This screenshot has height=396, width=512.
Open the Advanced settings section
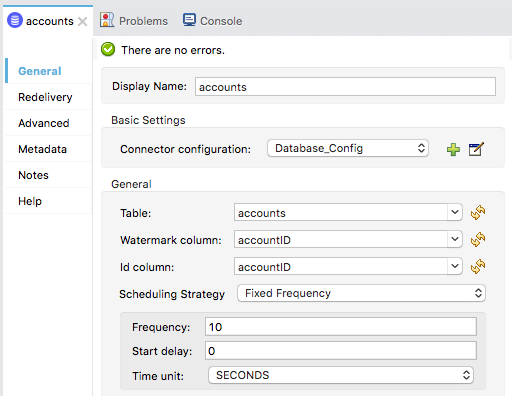pos(44,123)
